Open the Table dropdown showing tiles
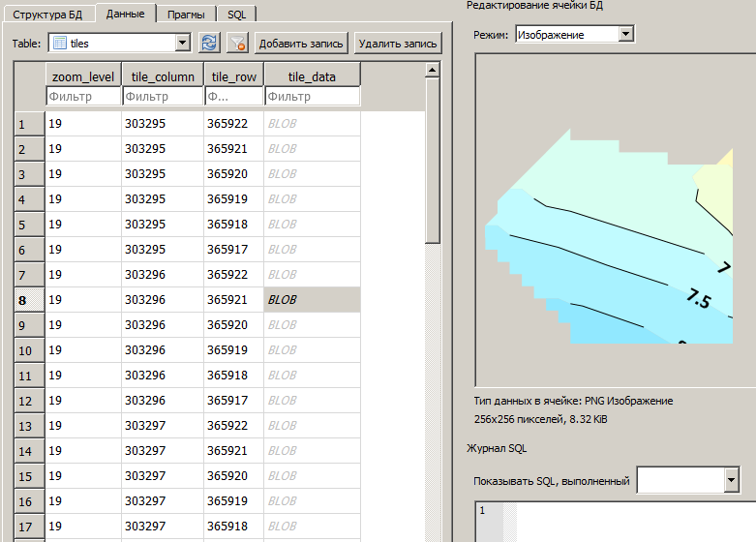 tap(183, 43)
